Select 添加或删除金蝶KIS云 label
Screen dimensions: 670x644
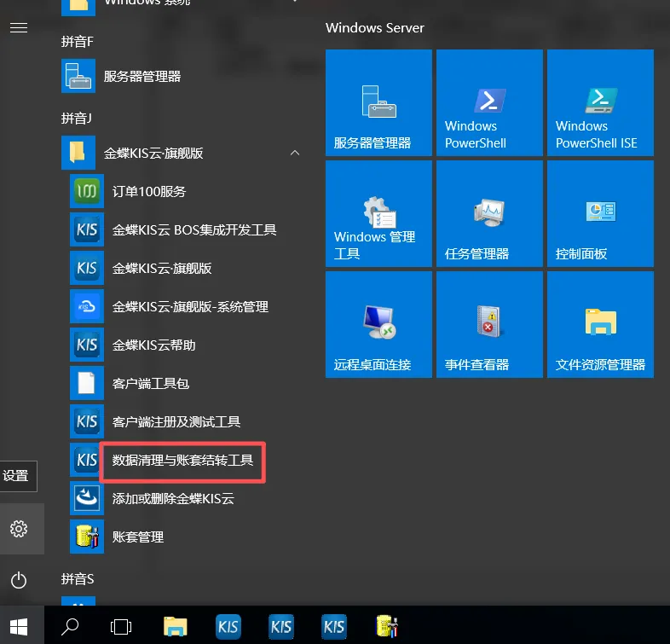point(173,499)
